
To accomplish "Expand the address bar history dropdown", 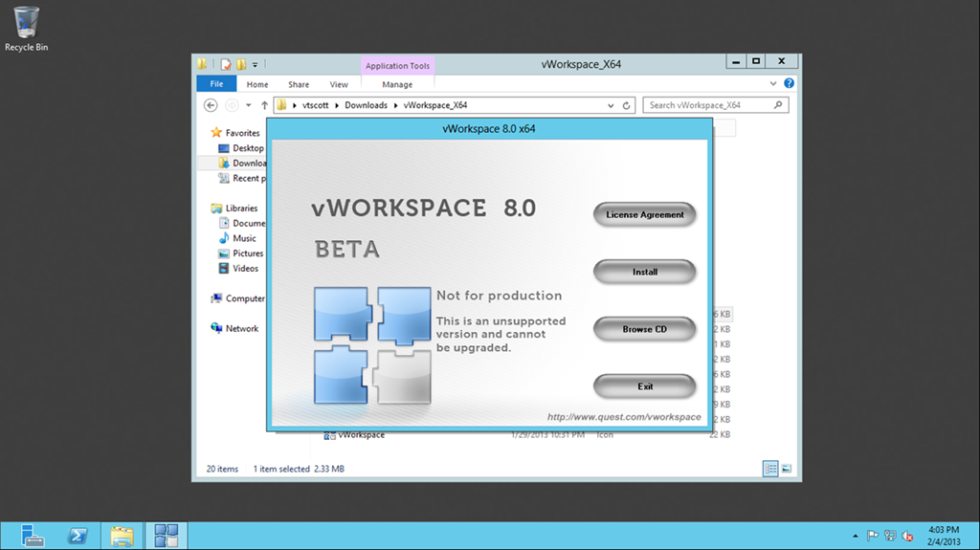I will coord(611,105).
